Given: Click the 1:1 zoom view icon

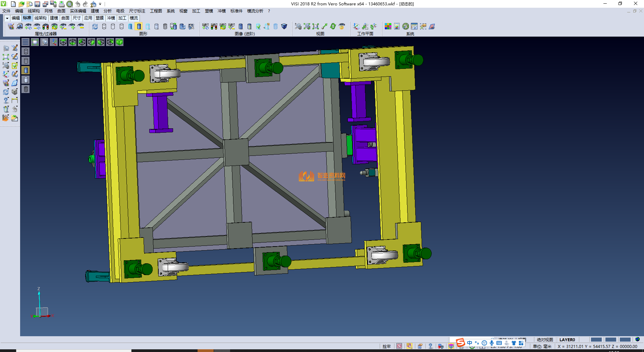Looking at the screenshot, I should pos(315,26).
